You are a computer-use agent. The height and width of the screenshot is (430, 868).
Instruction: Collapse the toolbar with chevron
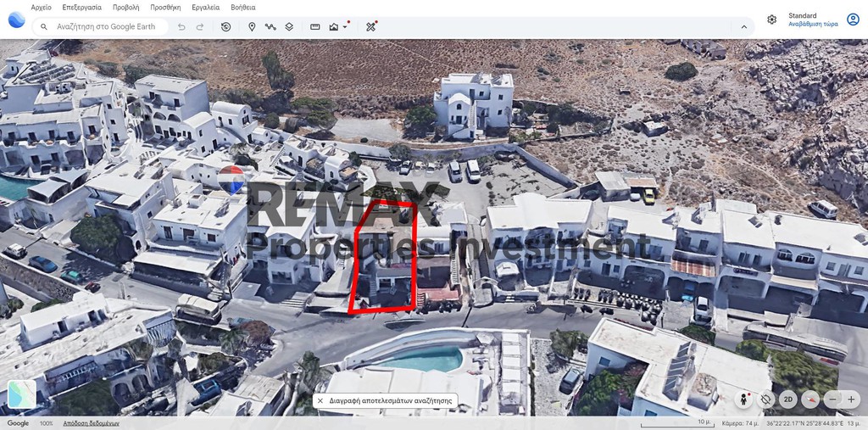click(744, 26)
